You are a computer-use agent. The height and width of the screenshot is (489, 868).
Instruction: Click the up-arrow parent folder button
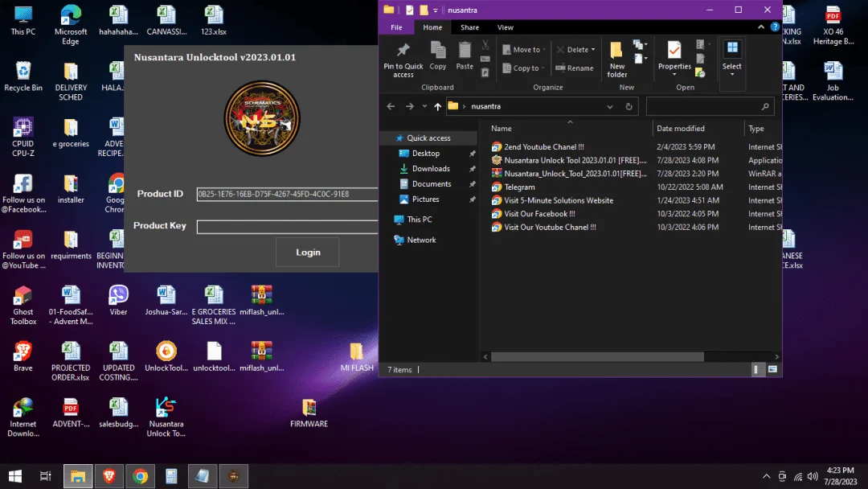coord(437,106)
